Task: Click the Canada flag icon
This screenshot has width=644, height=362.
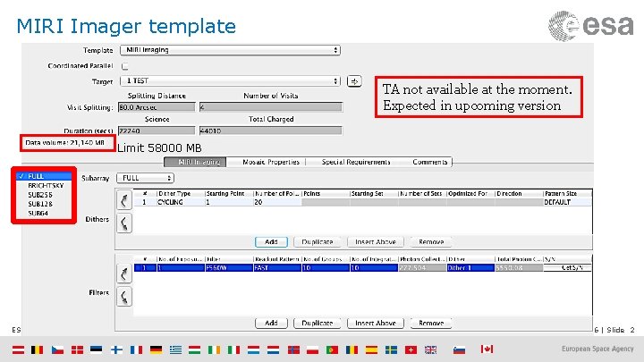Action: coord(487,349)
